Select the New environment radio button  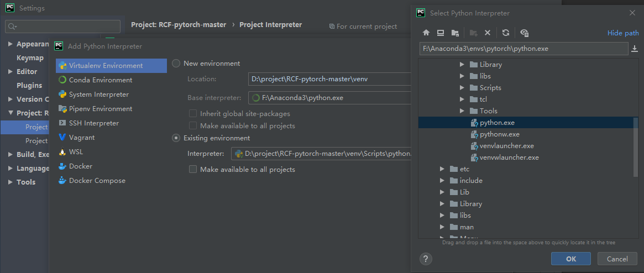click(x=176, y=64)
